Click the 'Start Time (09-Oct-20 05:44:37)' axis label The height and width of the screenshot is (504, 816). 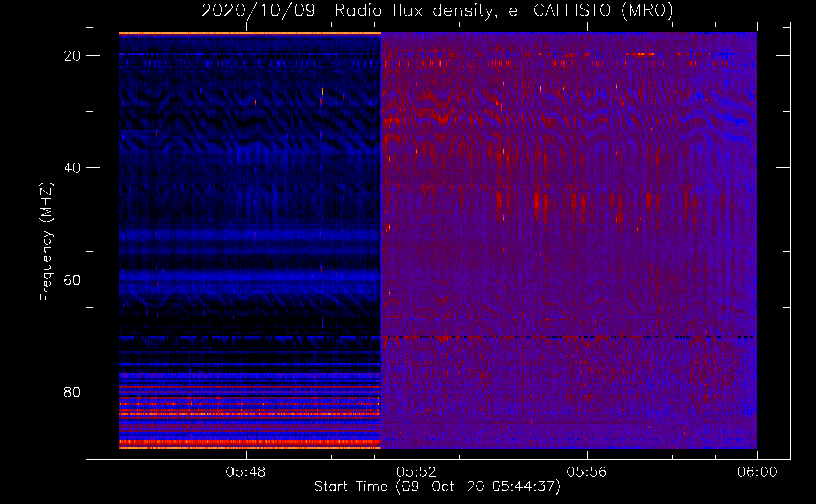click(437, 487)
